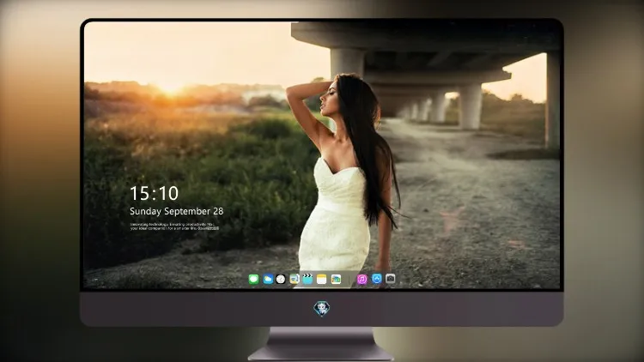
Task: Click the small tagline under the date
Action: point(174,226)
